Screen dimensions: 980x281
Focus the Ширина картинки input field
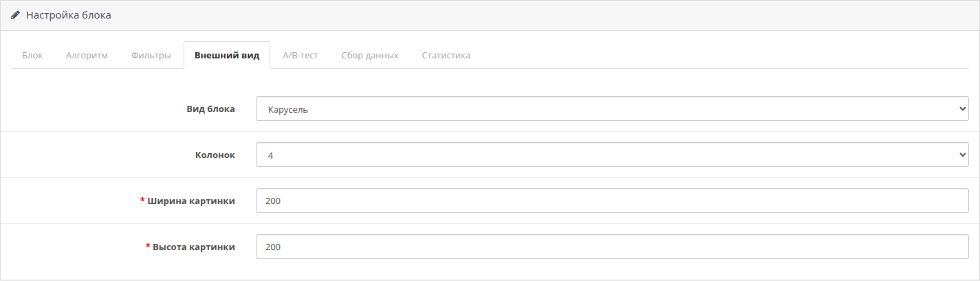(612, 201)
